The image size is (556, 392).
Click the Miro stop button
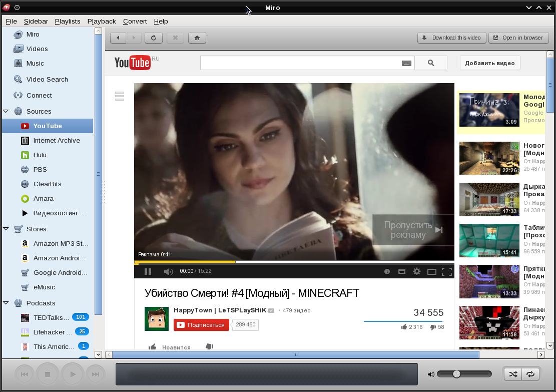point(48,374)
